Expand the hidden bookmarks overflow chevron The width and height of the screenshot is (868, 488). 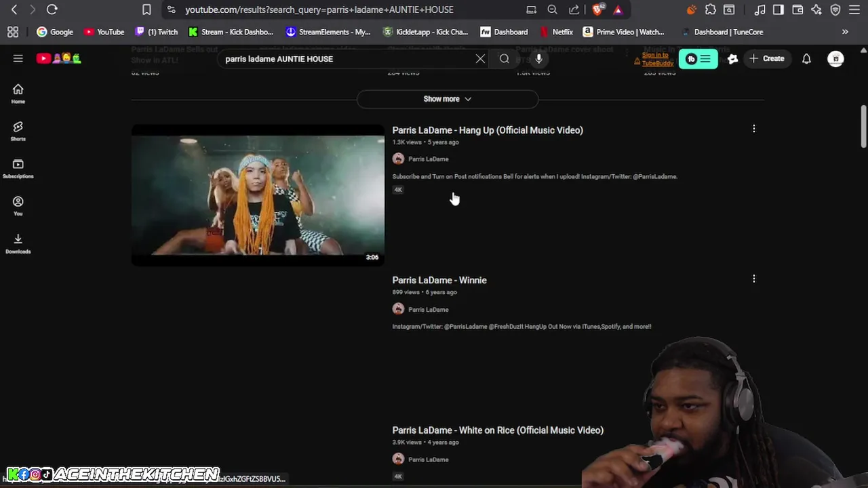pos(845,32)
